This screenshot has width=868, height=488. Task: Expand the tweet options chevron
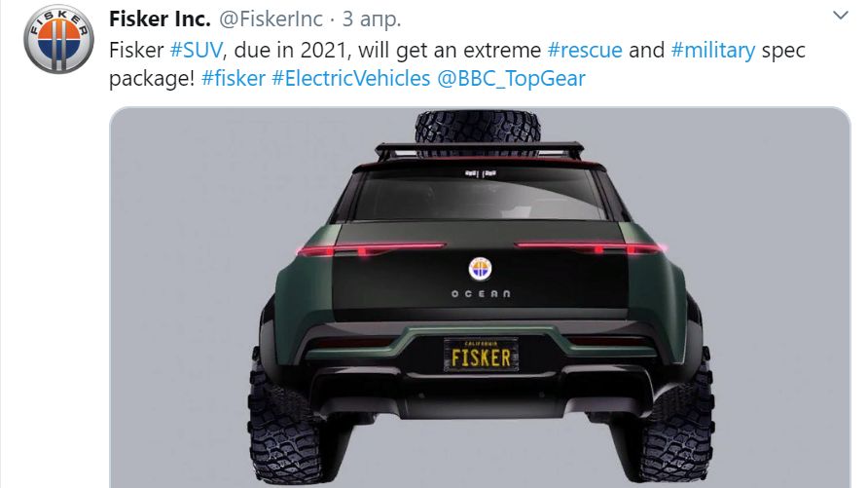841,16
